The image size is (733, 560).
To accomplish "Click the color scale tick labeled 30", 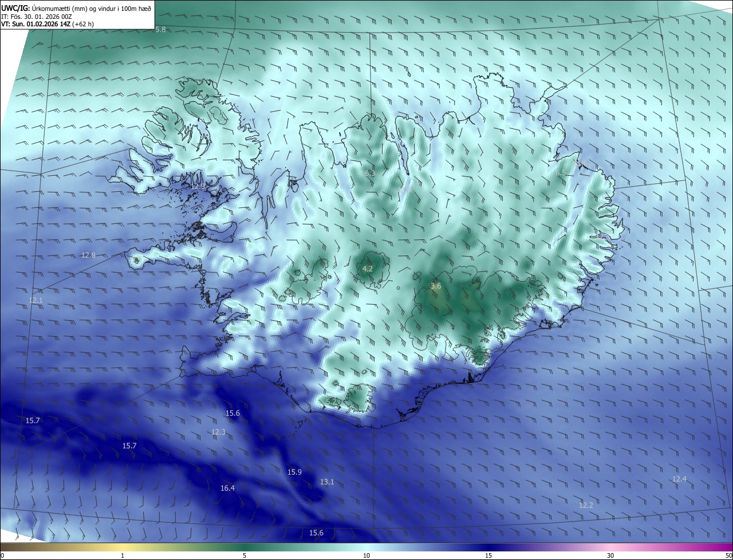I will point(610,555).
